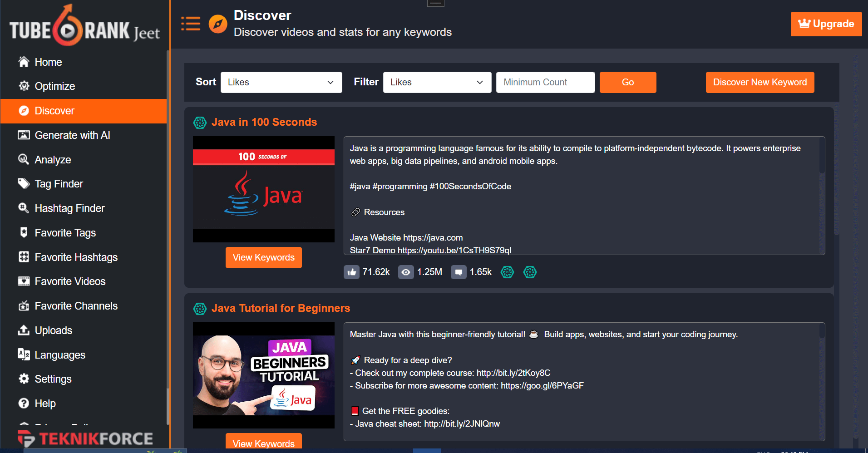Click the Help question mark icon
The height and width of the screenshot is (453, 868).
click(x=24, y=403)
